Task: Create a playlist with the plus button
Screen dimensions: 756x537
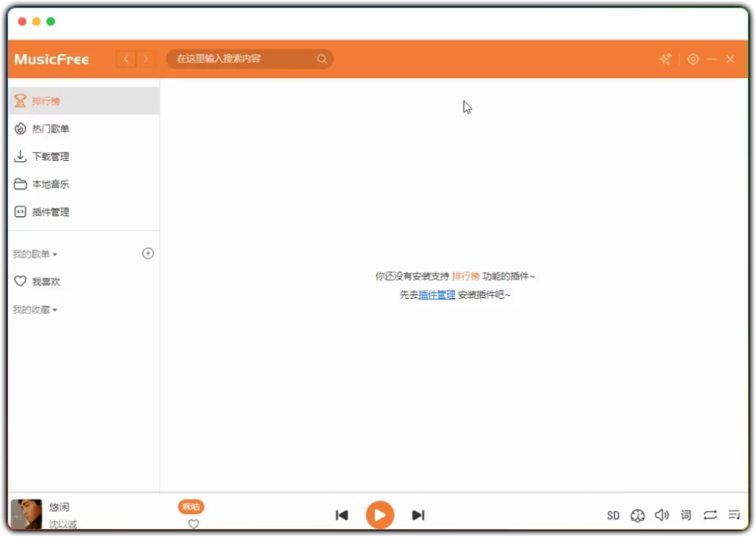Action: point(148,253)
